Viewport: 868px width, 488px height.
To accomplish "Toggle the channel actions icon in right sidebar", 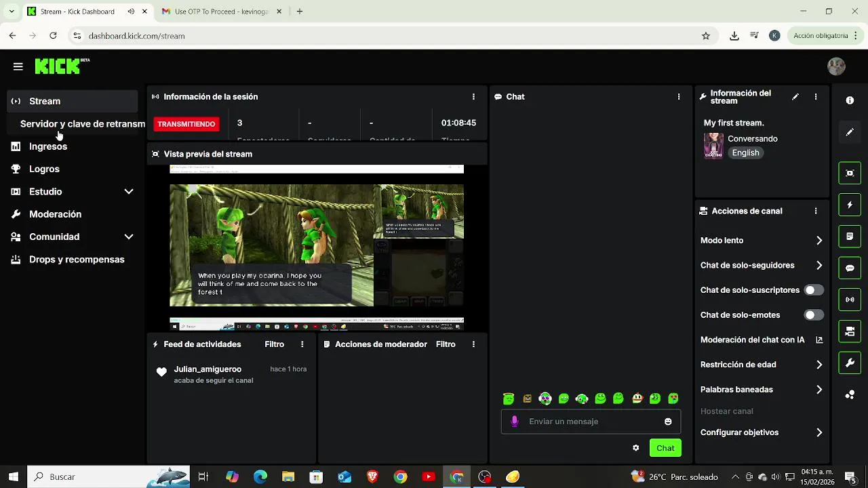I will point(850,331).
